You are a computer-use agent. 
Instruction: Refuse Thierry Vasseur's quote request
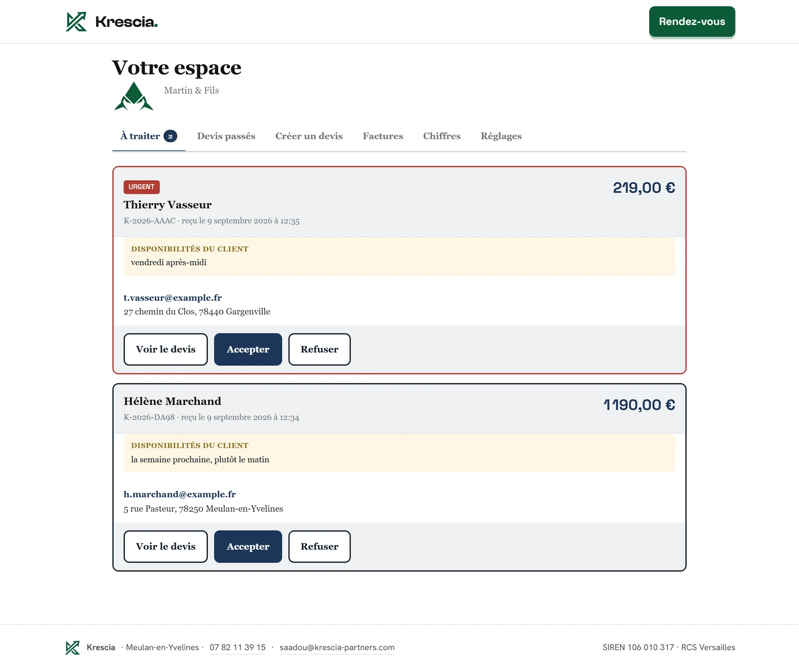click(320, 349)
